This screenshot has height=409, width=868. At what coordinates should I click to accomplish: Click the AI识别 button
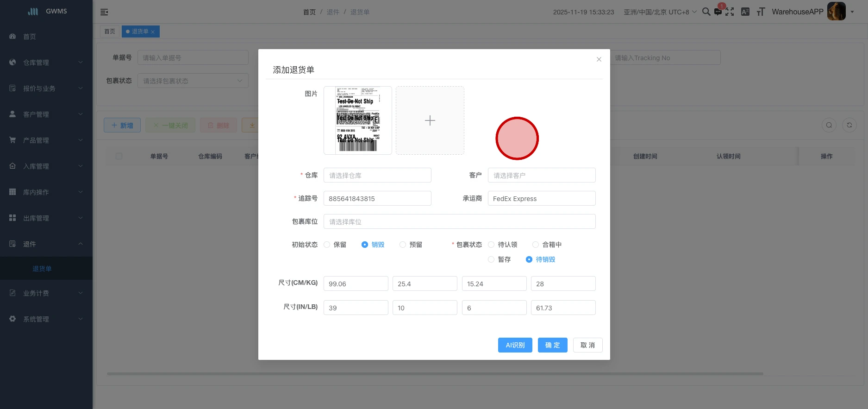click(x=515, y=345)
